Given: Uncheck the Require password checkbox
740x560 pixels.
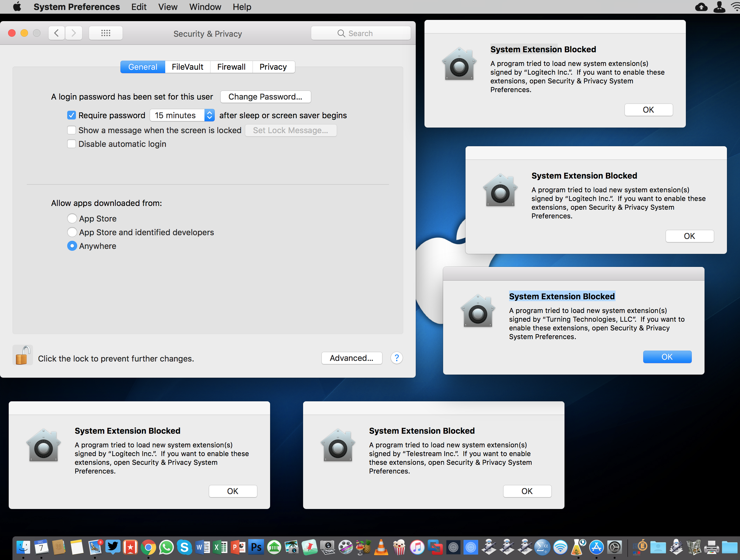Looking at the screenshot, I should click(x=72, y=115).
